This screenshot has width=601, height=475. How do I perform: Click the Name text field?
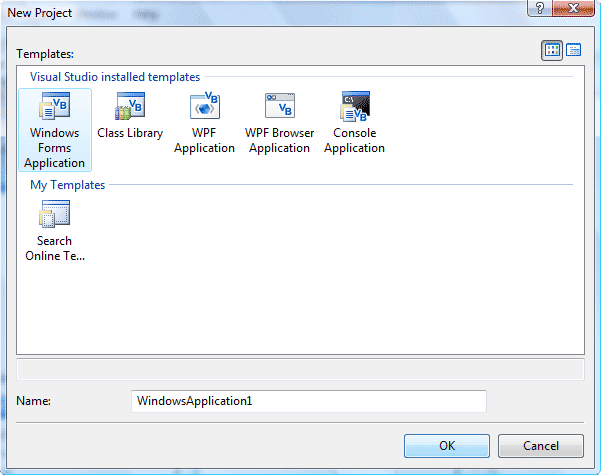pos(309,401)
